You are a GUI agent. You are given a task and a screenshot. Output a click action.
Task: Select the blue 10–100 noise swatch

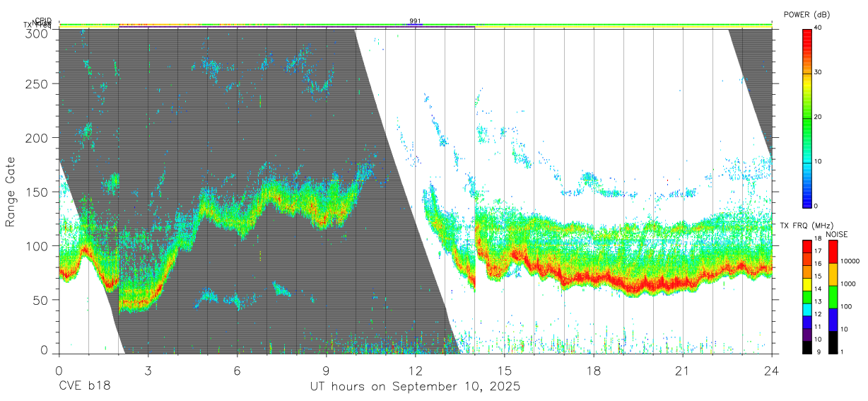pyautogui.click(x=833, y=320)
